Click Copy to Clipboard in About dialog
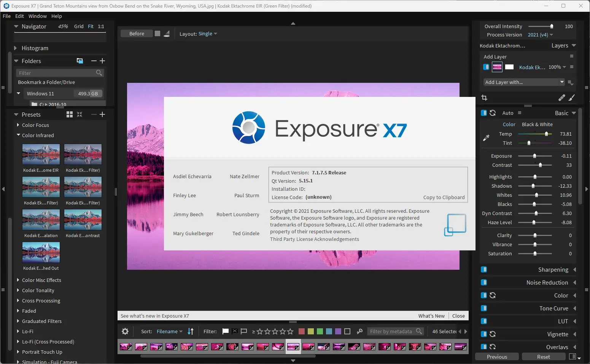Viewport: 590px width, 364px height. pyautogui.click(x=444, y=197)
